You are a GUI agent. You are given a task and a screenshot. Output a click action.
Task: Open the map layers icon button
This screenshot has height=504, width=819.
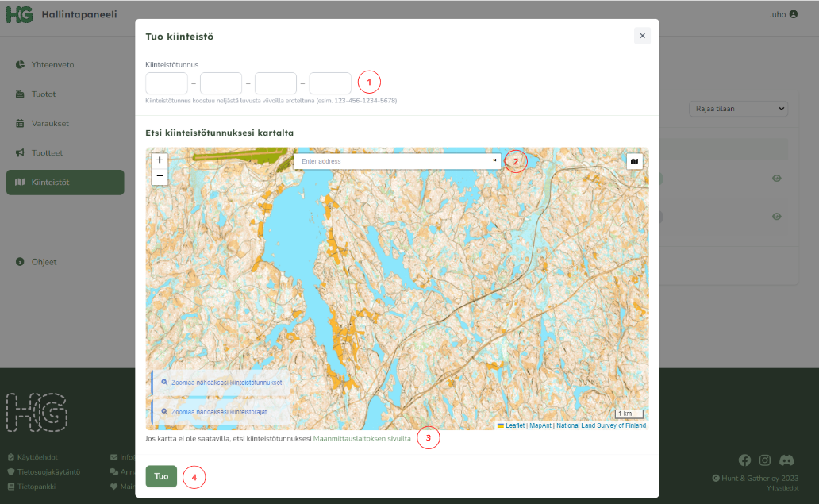pyautogui.click(x=634, y=161)
